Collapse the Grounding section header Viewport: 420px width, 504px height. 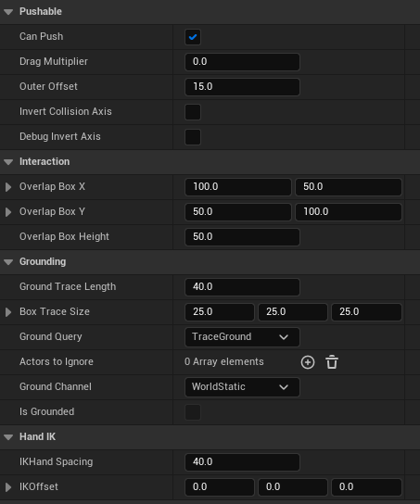click(x=8, y=262)
